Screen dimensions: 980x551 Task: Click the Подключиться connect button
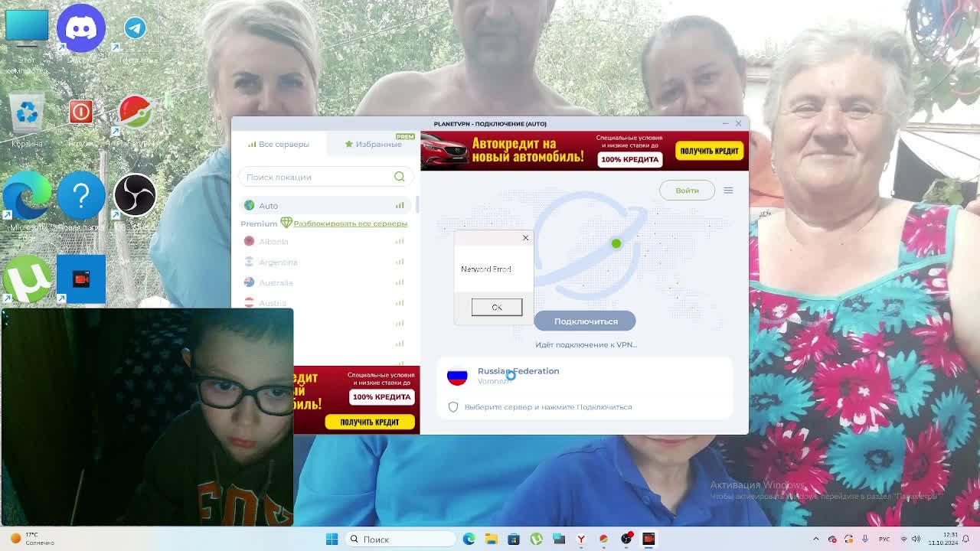pyautogui.click(x=586, y=321)
